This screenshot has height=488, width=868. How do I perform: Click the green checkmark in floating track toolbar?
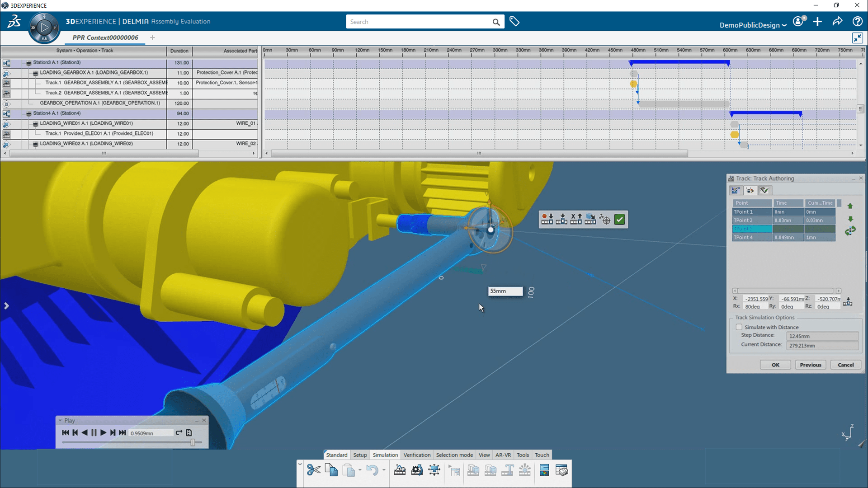(x=619, y=220)
